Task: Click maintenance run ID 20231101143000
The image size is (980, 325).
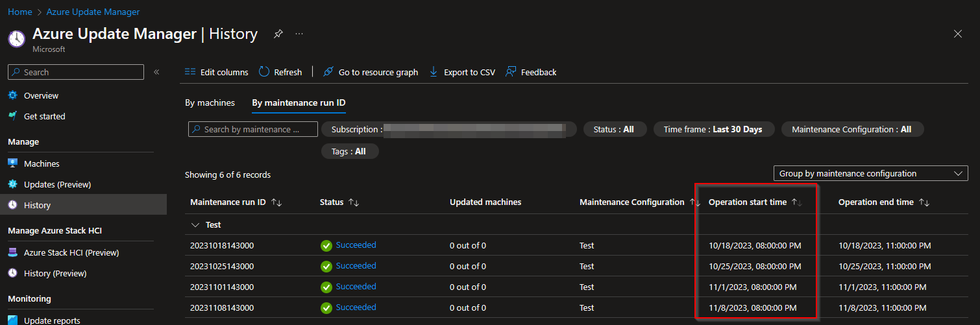Action: pos(222,287)
